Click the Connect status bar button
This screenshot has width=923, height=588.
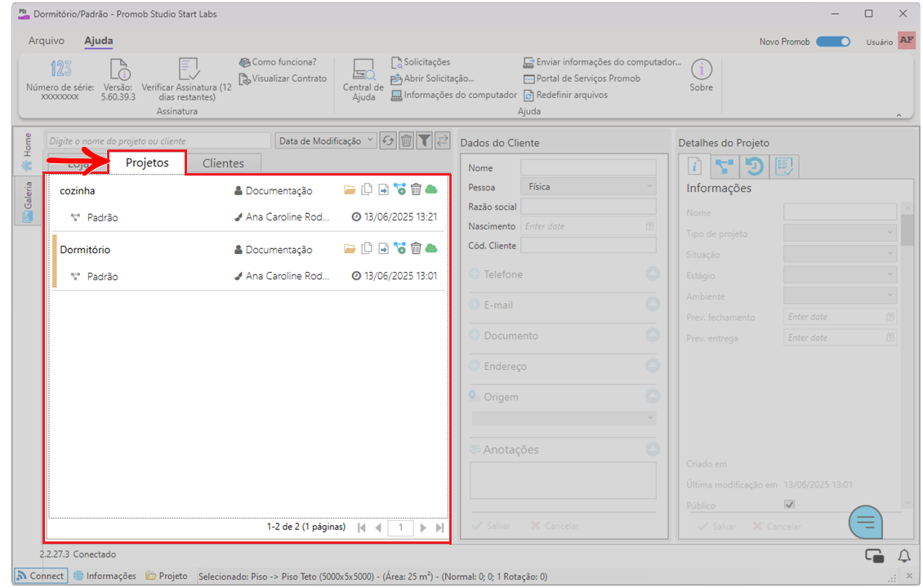pos(40,576)
